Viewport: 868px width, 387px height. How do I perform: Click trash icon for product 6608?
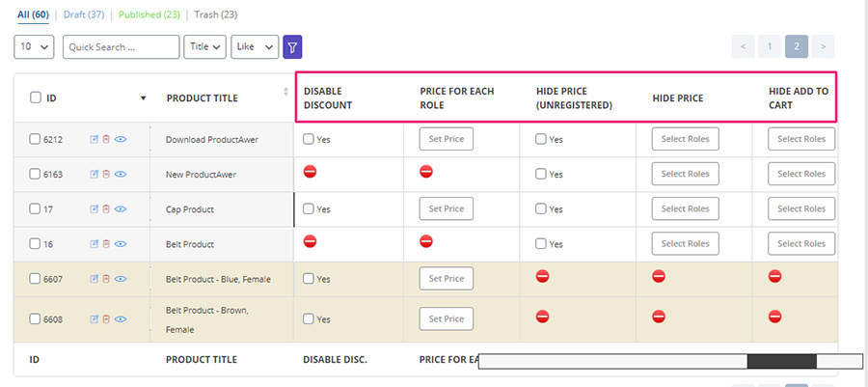tap(106, 319)
